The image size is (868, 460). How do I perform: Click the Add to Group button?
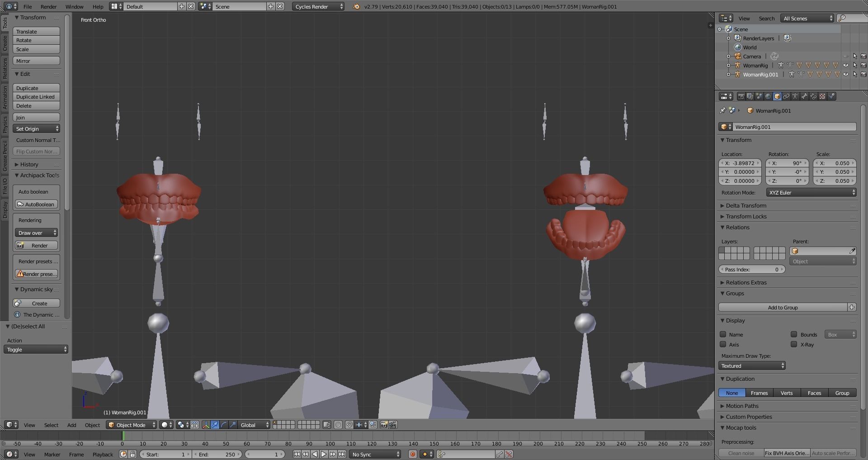coord(783,307)
